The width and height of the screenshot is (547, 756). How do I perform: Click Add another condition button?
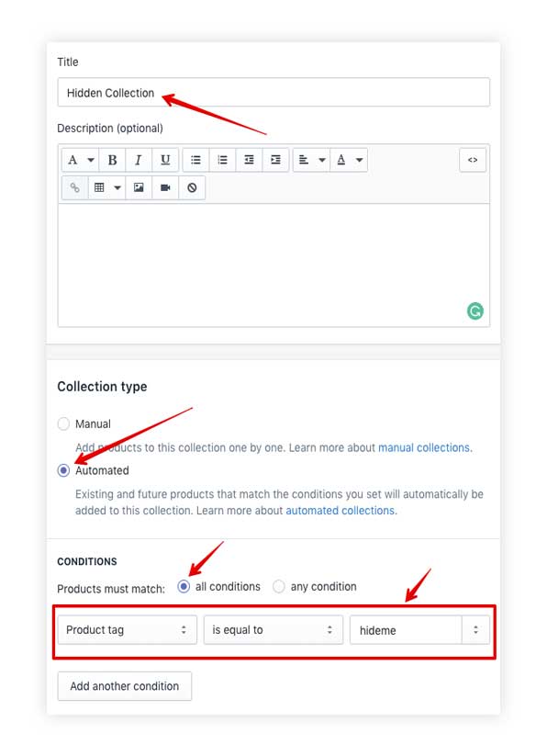124,686
